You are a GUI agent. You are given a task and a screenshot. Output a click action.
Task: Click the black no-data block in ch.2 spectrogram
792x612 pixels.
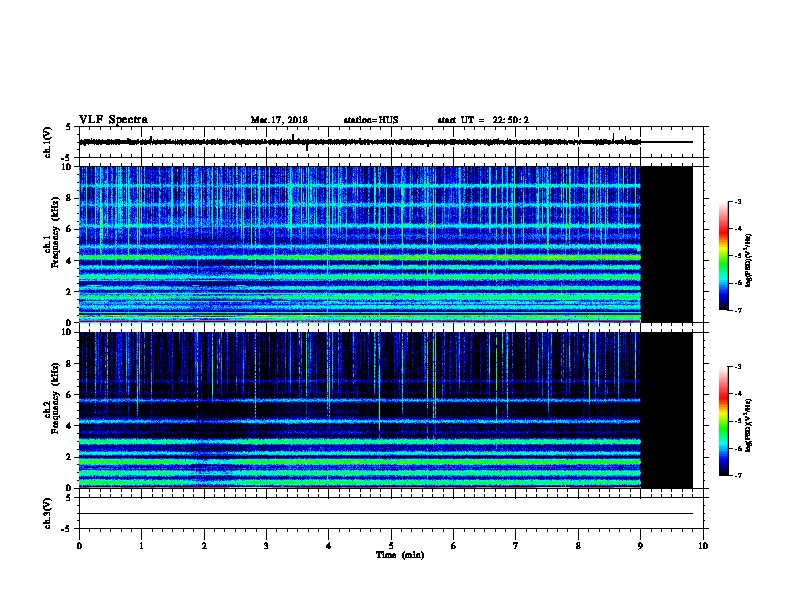tap(667, 410)
